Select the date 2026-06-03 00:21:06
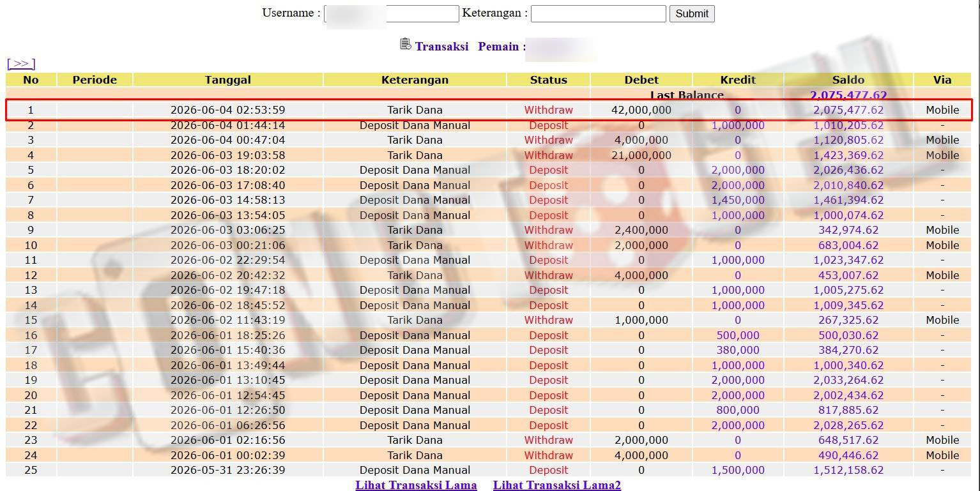 (228, 245)
